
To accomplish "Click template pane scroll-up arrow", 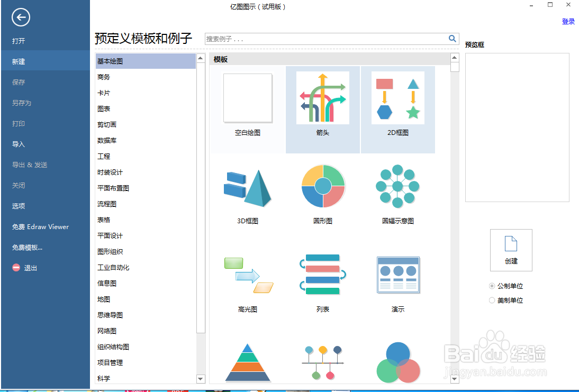I will click(455, 58).
